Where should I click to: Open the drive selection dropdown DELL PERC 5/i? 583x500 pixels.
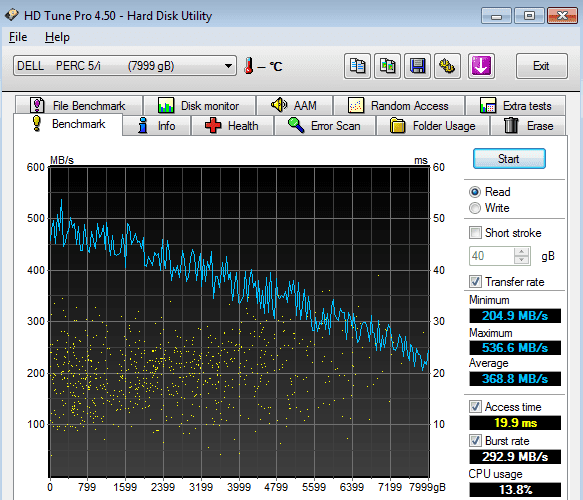tap(125, 66)
